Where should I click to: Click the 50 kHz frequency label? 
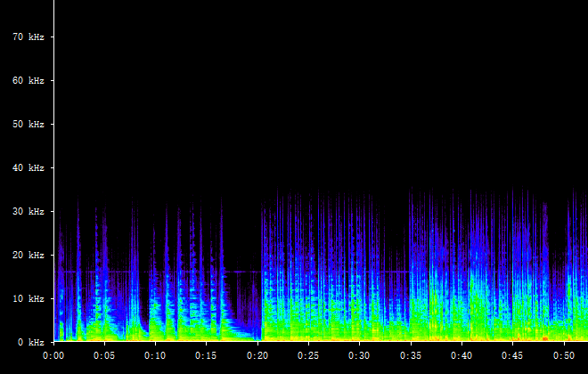pos(28,125)
